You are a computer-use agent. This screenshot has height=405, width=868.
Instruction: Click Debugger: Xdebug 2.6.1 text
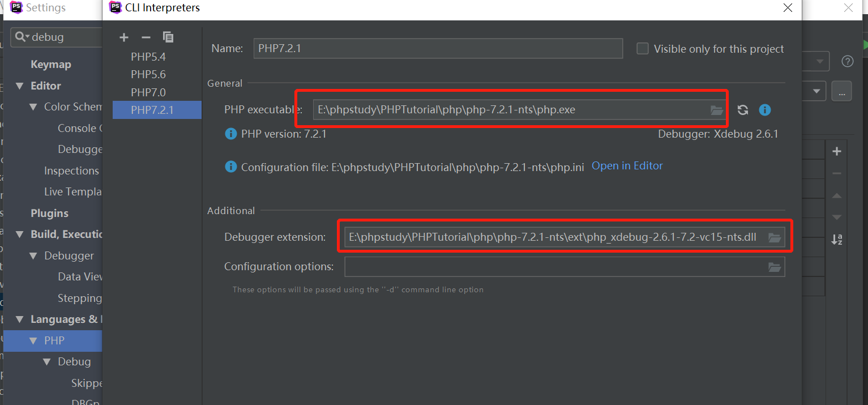click(x=718, y=134)
